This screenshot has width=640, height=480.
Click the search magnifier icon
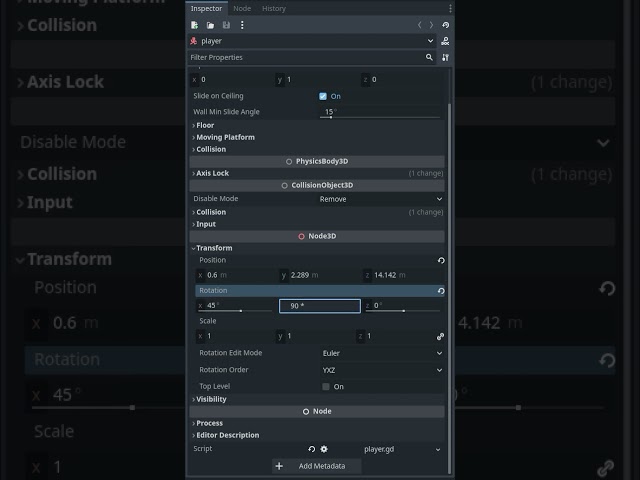pos(429,58)
